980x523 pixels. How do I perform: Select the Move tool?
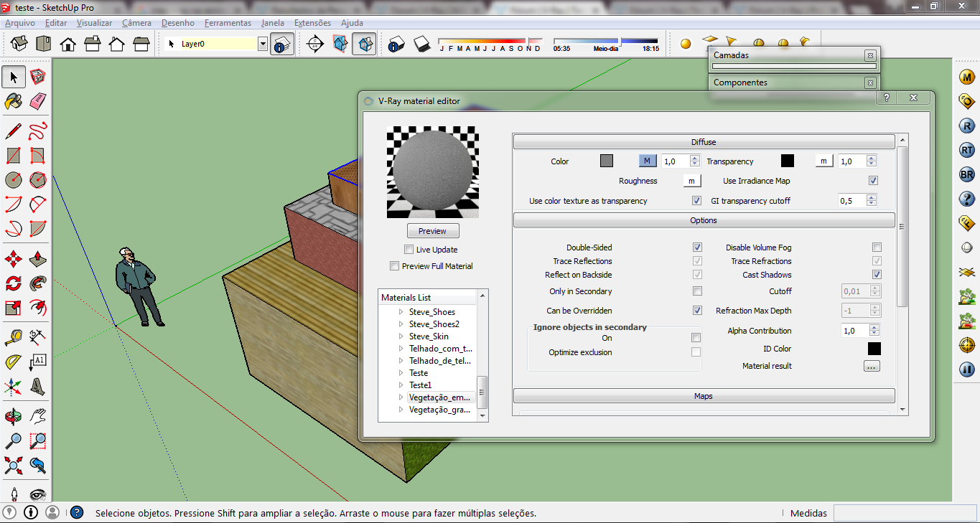[14, 258]
